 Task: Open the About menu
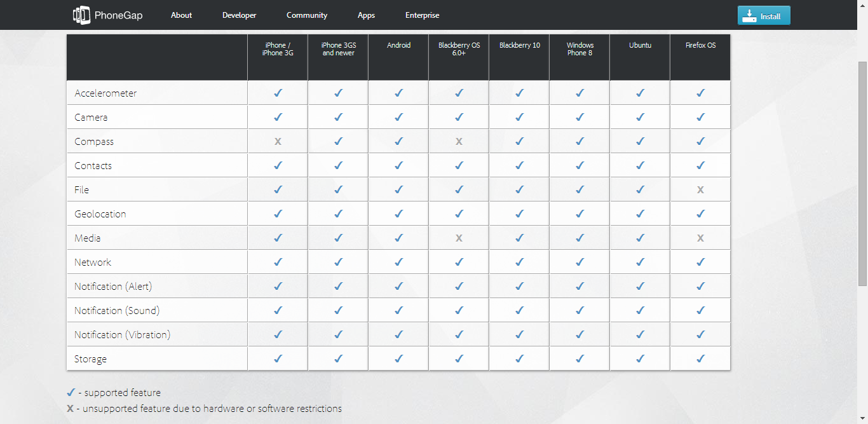(181, 15)
